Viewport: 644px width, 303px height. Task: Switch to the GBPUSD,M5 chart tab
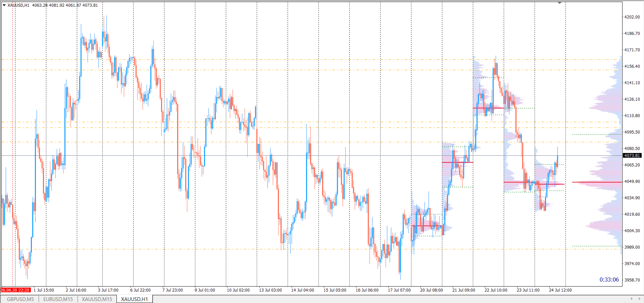[20, 299]
